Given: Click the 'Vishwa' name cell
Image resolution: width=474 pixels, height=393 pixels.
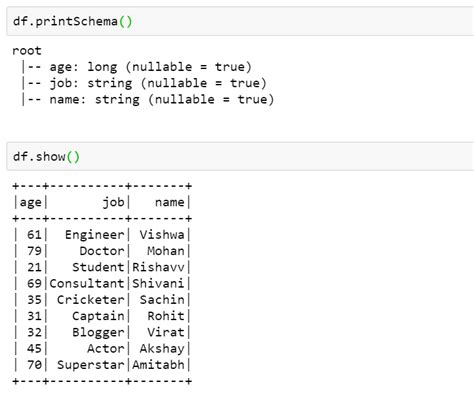Looking at the screenshot, I should coord(162,235).
